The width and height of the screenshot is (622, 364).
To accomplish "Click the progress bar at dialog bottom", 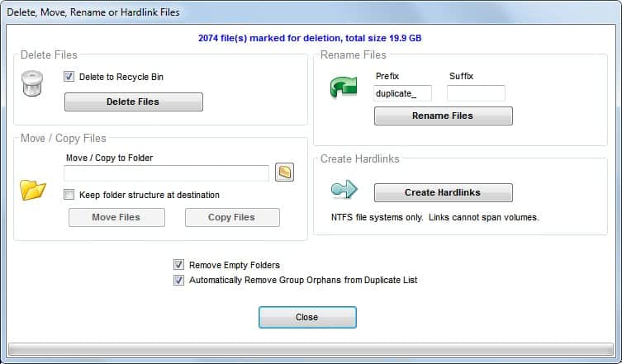I will pos(311,349).
